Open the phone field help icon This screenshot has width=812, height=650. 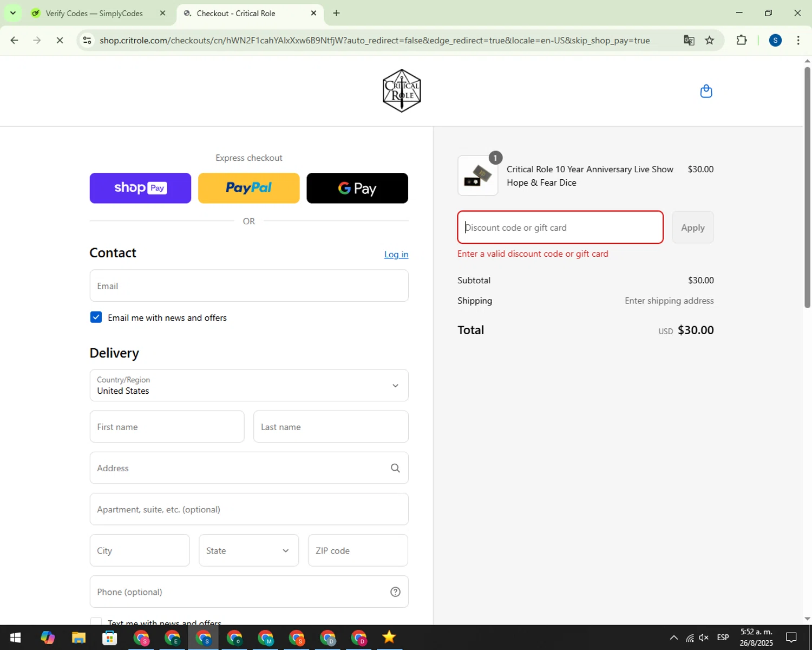click(x=395, y=591)
